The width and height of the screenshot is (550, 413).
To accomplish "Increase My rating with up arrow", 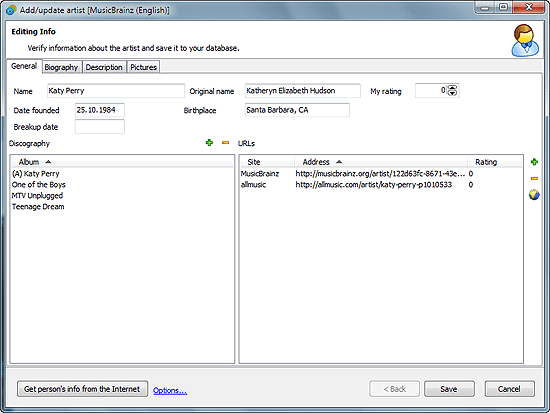I will pyautogui.click(x=452, y=88).
